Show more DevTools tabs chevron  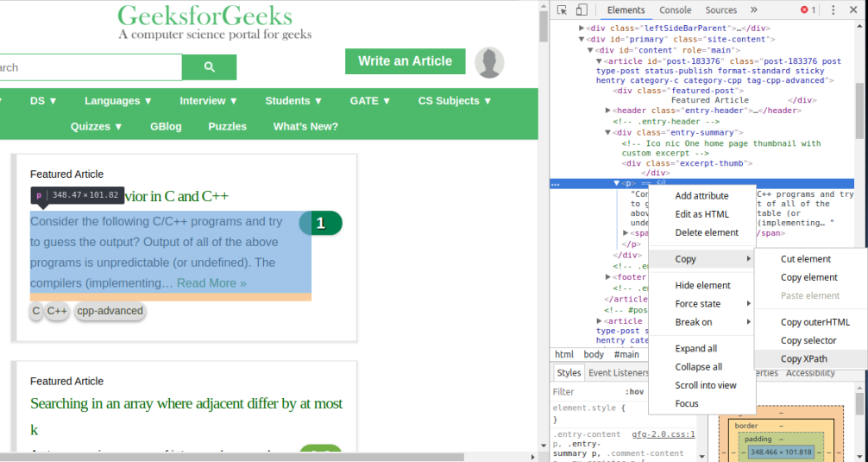pyautogui.click(x=753, y=10)
